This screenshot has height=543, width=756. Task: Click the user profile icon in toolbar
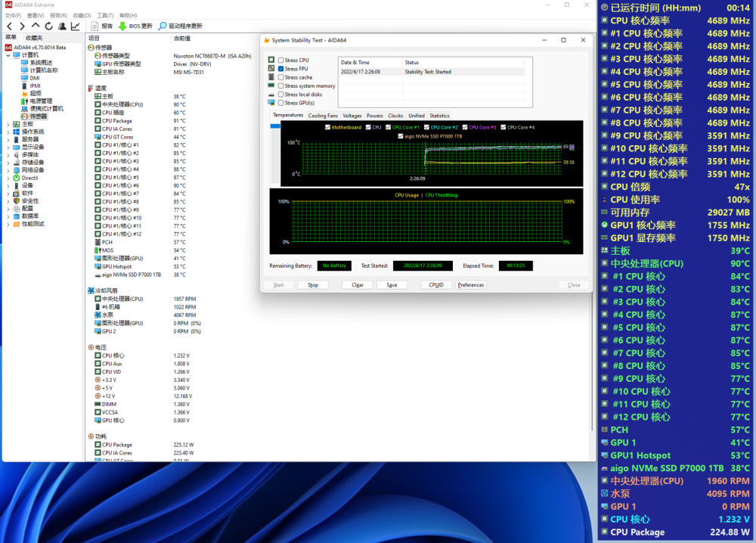(62, 26)
